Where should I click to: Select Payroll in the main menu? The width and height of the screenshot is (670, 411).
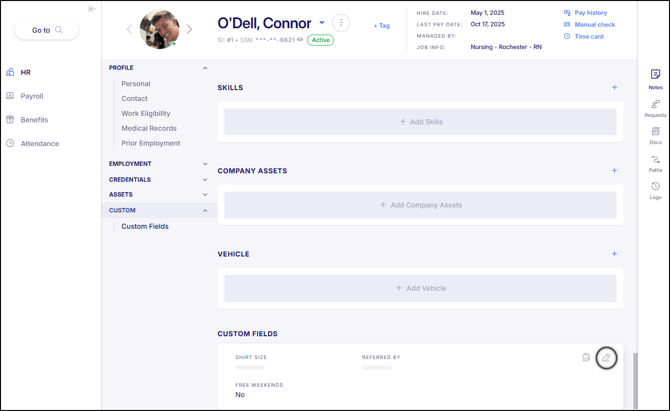[x=32, y=96]
